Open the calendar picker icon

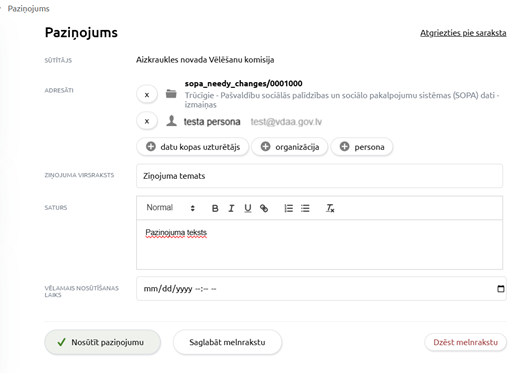pos(501,289)
